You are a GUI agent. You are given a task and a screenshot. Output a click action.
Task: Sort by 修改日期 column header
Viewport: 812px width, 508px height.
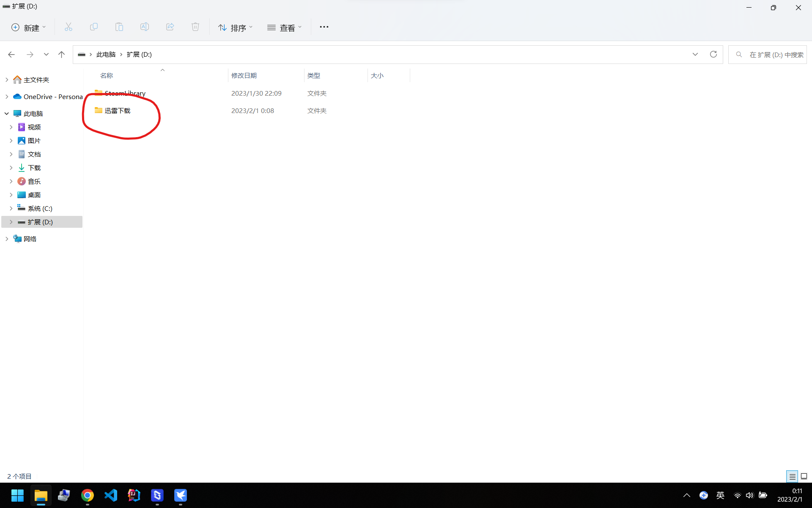[244, 75]
